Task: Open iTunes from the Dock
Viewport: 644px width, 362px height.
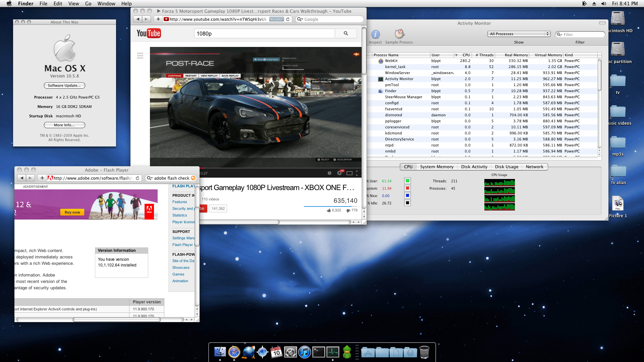Action: coord(304,352)
